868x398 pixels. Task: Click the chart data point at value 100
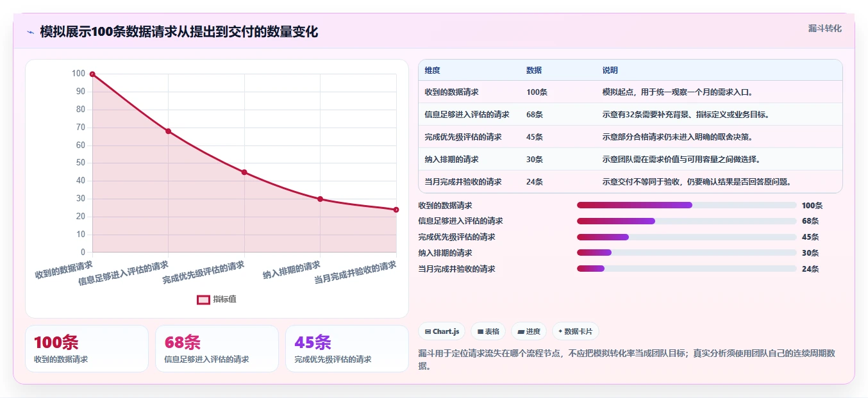[x=92, y=74]
